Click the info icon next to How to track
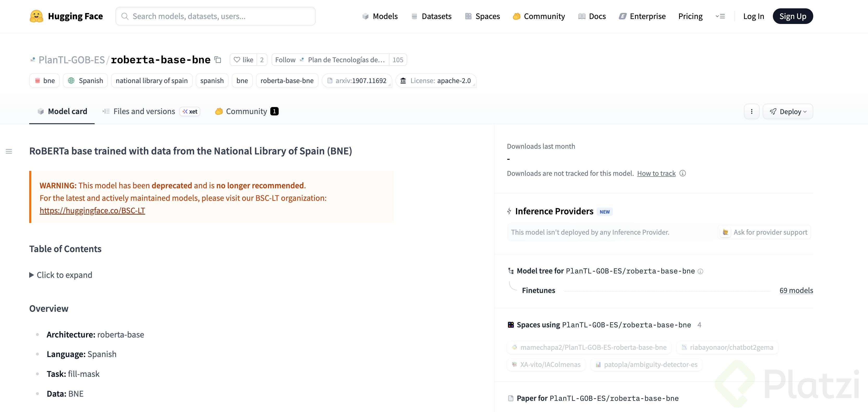Viewport: 868px width, 412px height. [x=682, y=173]
